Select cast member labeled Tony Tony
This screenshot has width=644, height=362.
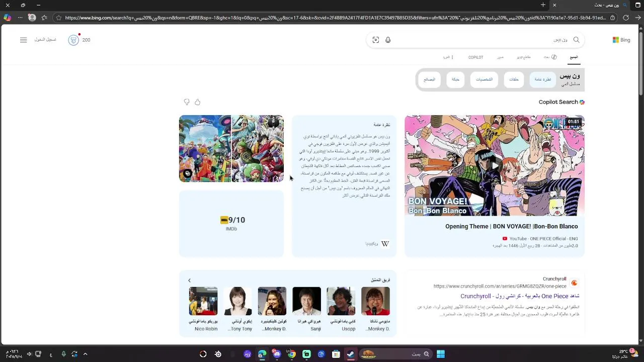pyautogui.click(x=238, y=309)
